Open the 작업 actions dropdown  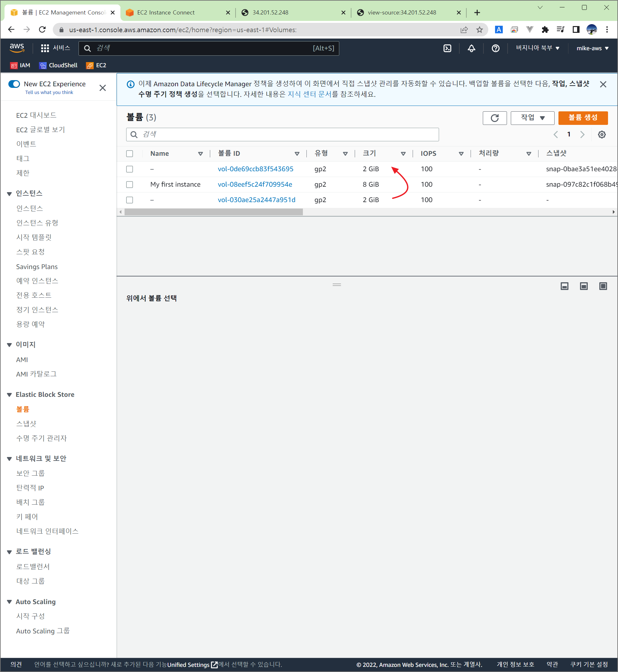[532, 118]
